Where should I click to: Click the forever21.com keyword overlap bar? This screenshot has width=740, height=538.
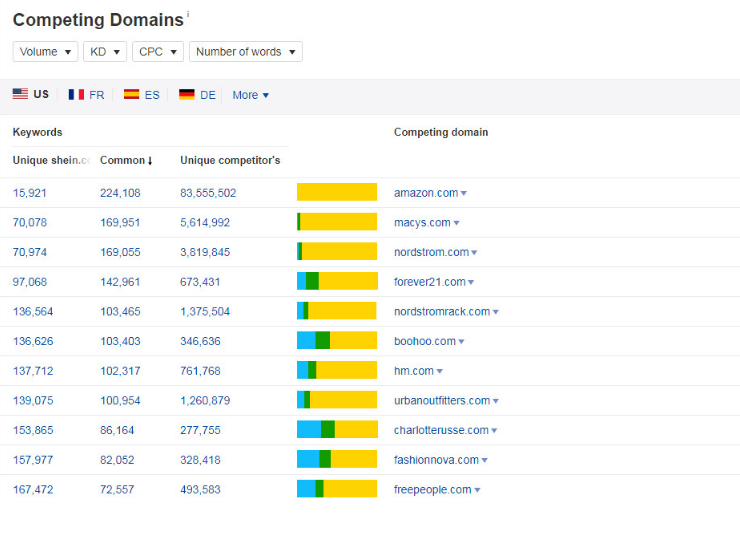pos(337,281)
